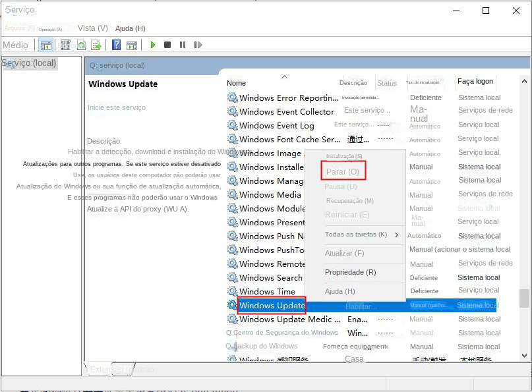Image resolution: width=532 pixels, height=392 pixels.
Task: Select the highlighted Windows Update service name
Action: click(x=272, y=306)
